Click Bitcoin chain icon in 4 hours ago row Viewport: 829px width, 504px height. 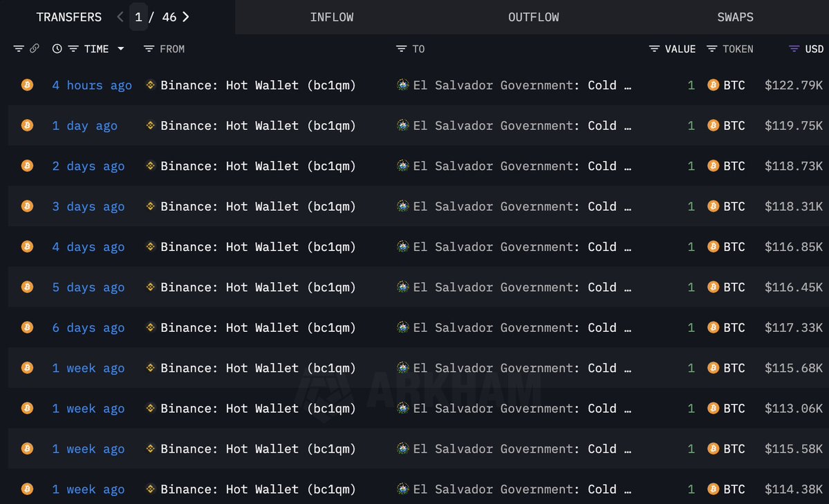tap(27, 84)
